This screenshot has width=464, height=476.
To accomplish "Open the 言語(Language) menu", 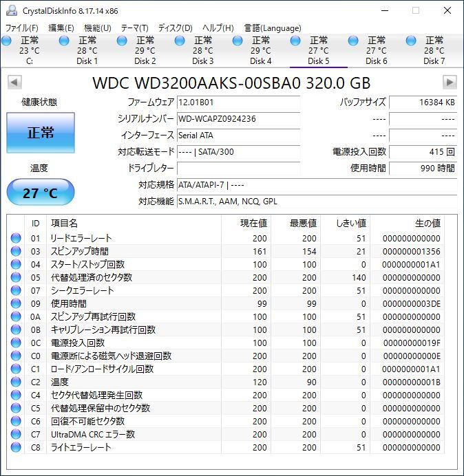I will 273,28.
